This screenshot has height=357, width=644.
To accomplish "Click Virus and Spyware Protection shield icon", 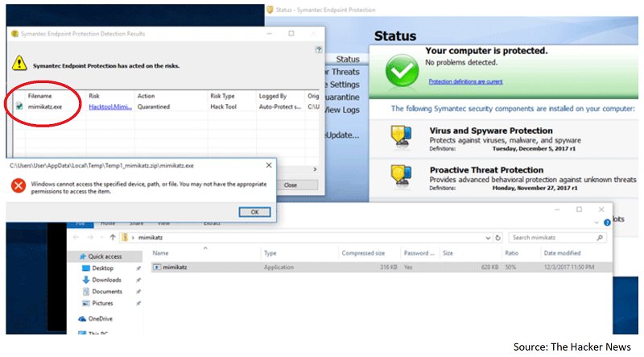I will [401, 136].
